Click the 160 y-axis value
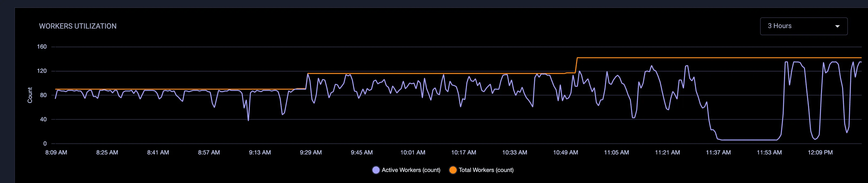 pyautogui.click(x=42, y=46)
